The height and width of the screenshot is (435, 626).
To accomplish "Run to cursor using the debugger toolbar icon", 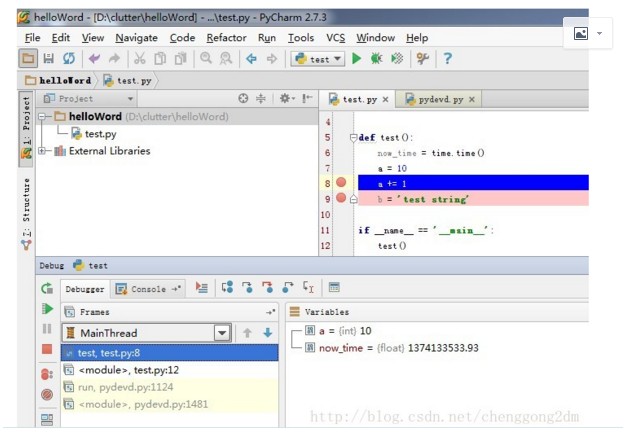I will pyautogui.click(x=308, y=287).
